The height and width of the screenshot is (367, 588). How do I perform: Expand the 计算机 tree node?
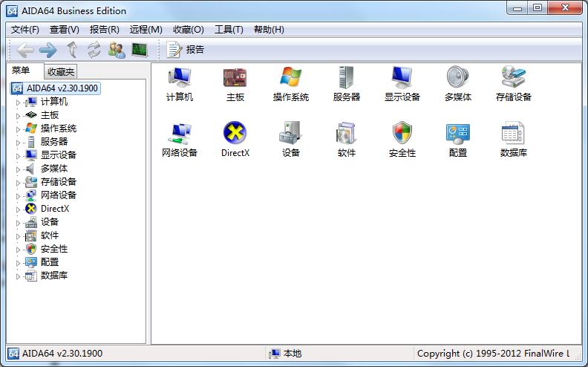pyautogui.click(x=18, y=102)
